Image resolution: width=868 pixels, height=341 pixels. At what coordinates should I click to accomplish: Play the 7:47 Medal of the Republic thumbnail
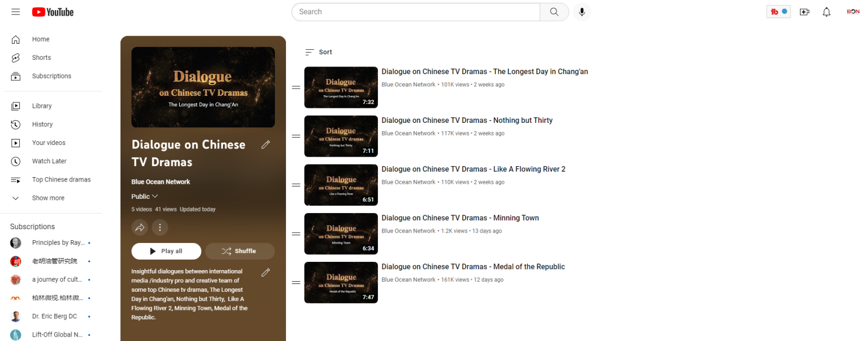coord(341,282)
